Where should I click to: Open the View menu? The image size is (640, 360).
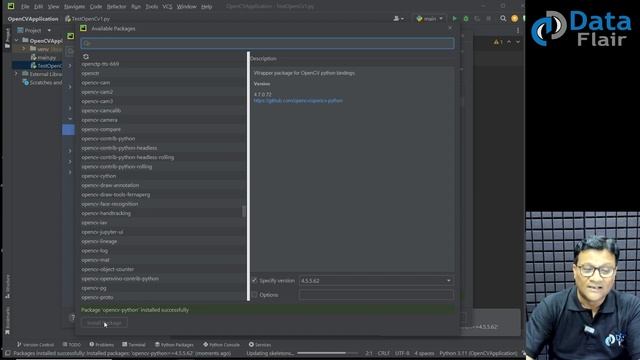coord(53,7)
